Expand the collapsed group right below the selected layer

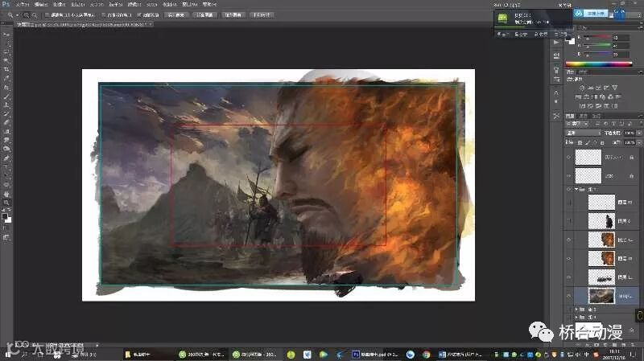click(x=576, y=309)
